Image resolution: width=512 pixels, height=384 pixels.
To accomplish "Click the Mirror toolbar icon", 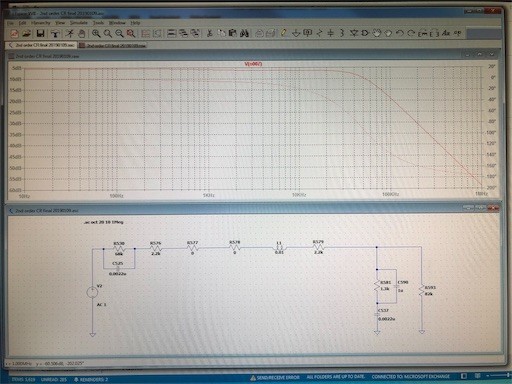I will coord(434,33).
